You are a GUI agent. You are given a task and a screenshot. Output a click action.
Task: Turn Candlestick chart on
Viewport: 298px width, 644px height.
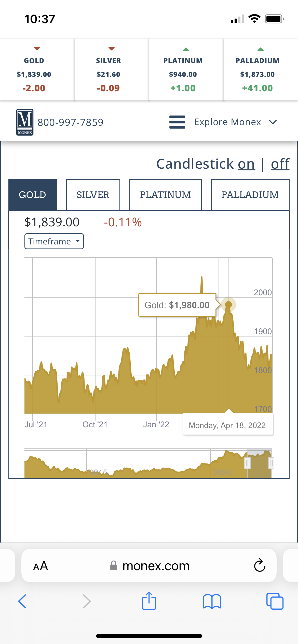[x=246, y=164]
